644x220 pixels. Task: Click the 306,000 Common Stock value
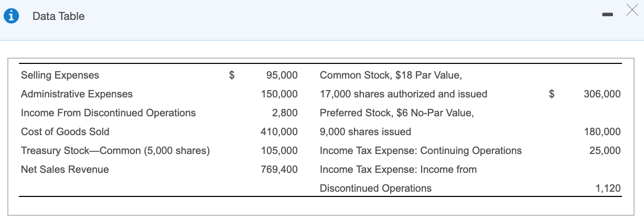[x=602, y=94]
